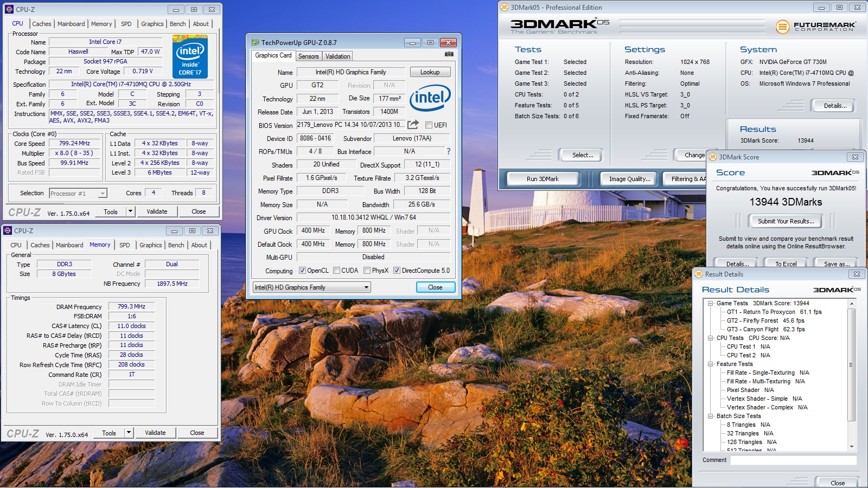Click the Result Details scrollbar down arrow

[x=851, y=447]
